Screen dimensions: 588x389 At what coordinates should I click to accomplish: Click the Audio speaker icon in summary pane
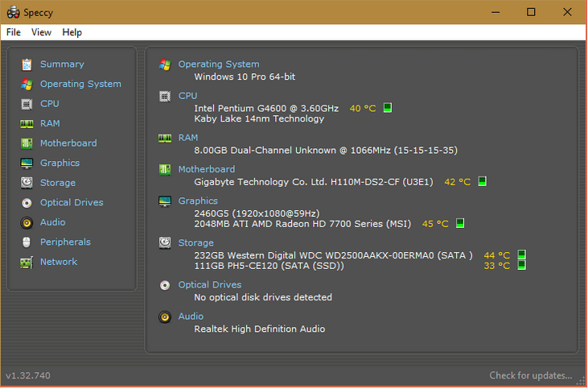click(x=165, y=317)
